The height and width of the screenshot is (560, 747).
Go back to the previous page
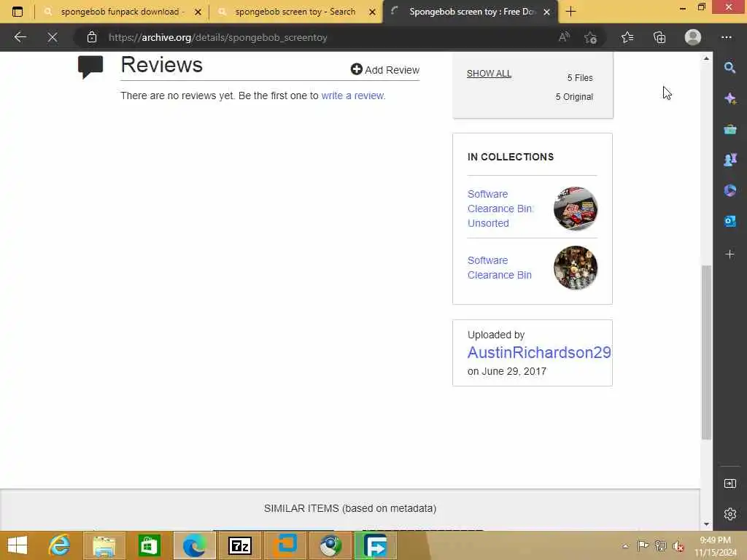tap(20, 37)
